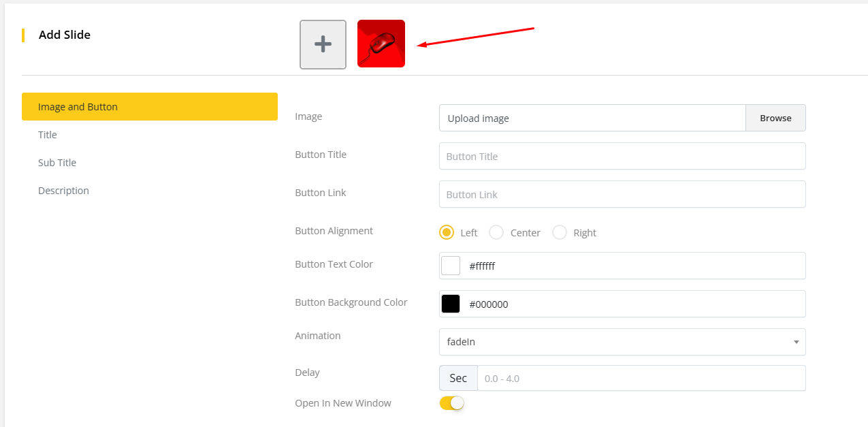
Task: Click the Delay seconds input field
Action: click(641, 378)
